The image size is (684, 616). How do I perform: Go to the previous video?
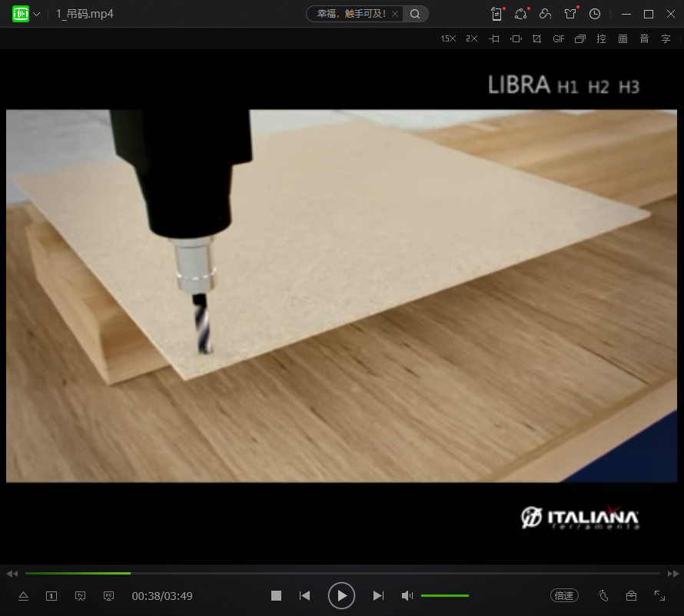pyautogui.click(x=304, y=595)
